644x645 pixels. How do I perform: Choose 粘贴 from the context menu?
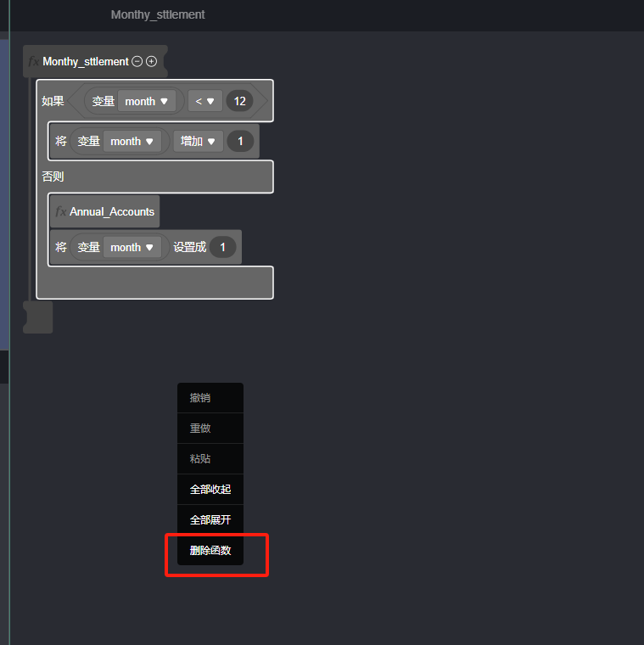(210, 458)
